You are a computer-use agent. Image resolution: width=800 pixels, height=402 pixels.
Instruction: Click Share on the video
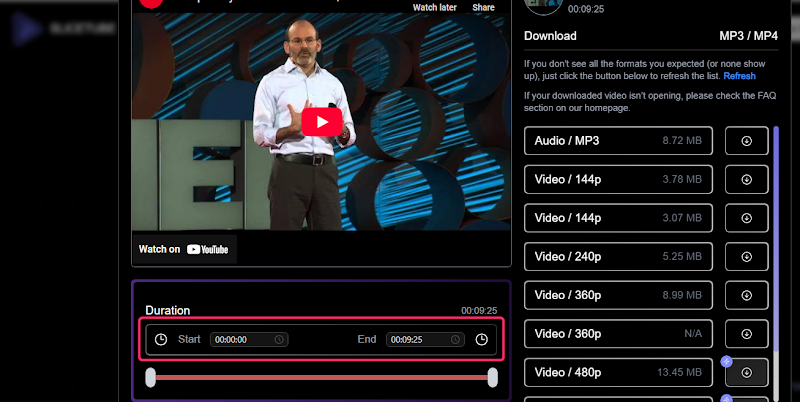pos(483,7)
